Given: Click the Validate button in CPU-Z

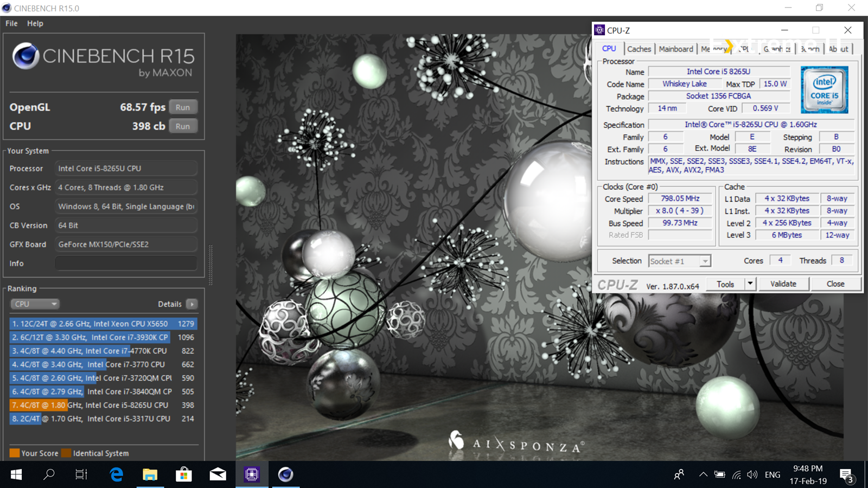Looking at the screenshot, I should click(x=783, y=284).
